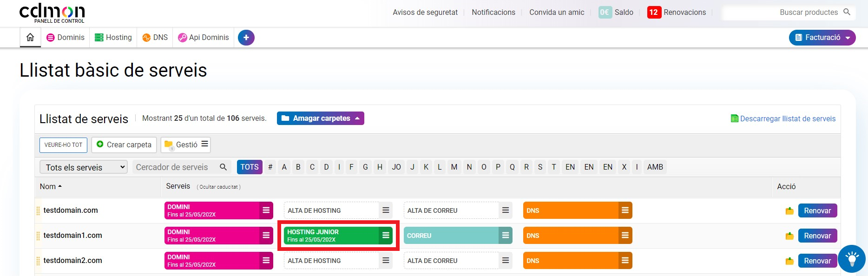The image size is (868, 276).
Task: Toggle Ocultar caducitat filter
Action: [218, 187]
